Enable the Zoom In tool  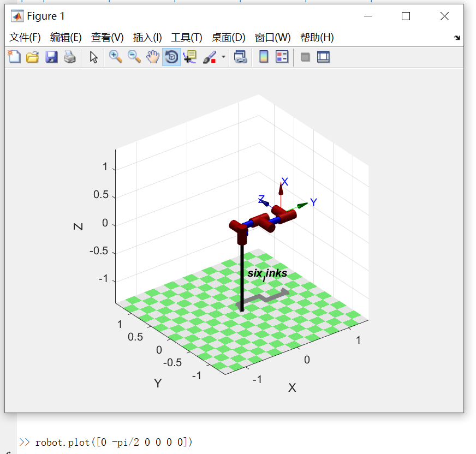pyautogui.click(x=116, y=57)
